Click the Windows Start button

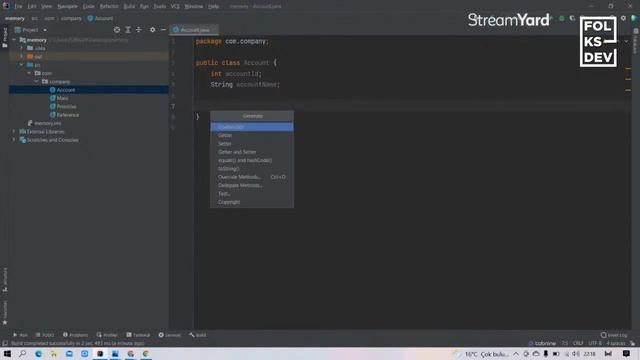click(7, 354)
